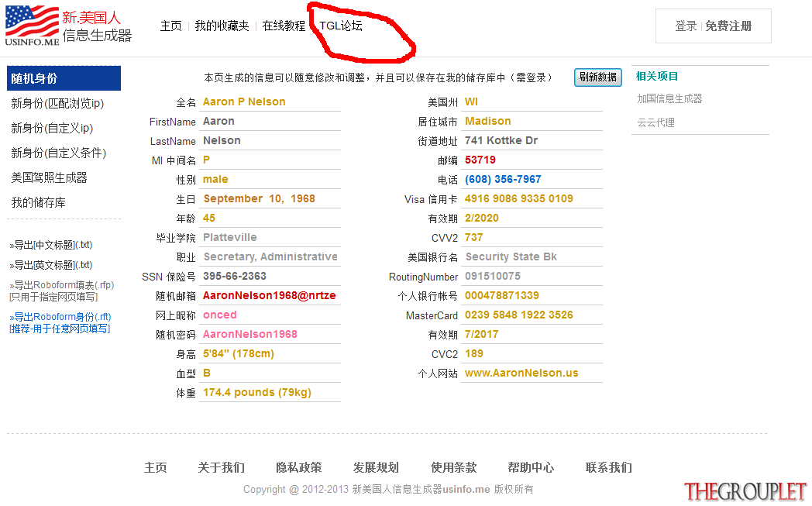This screenshot has height=506, width=812.
Task: Click 导出Roboform填表(.rfp) export link
Action: tap(62, 291)
